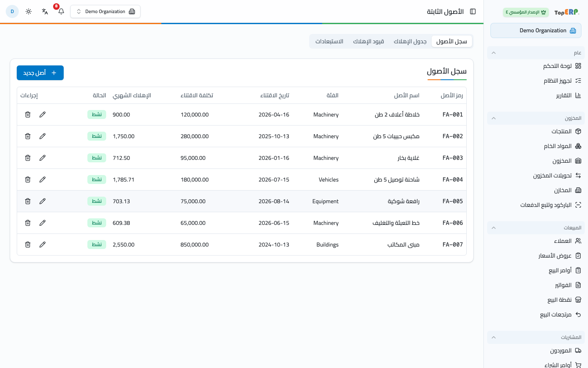Open المواد الخام in the sidebar

click(x=536, y=146)
